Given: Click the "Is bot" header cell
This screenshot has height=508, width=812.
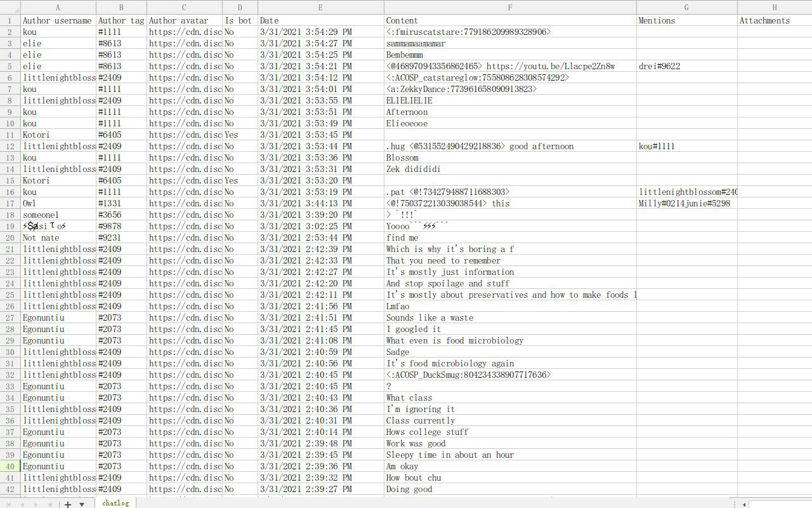Looking at the screenshot, I should [240, 20].
